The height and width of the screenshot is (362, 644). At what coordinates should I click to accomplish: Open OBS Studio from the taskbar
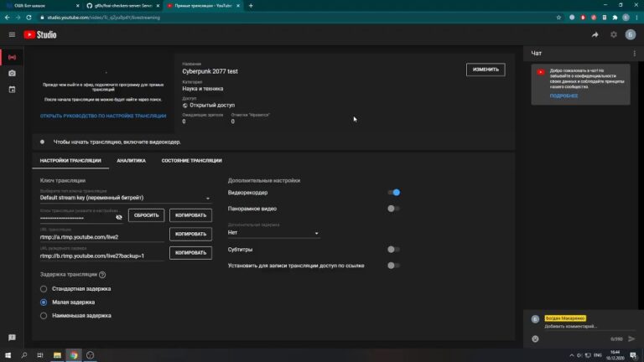pos(91,355)
